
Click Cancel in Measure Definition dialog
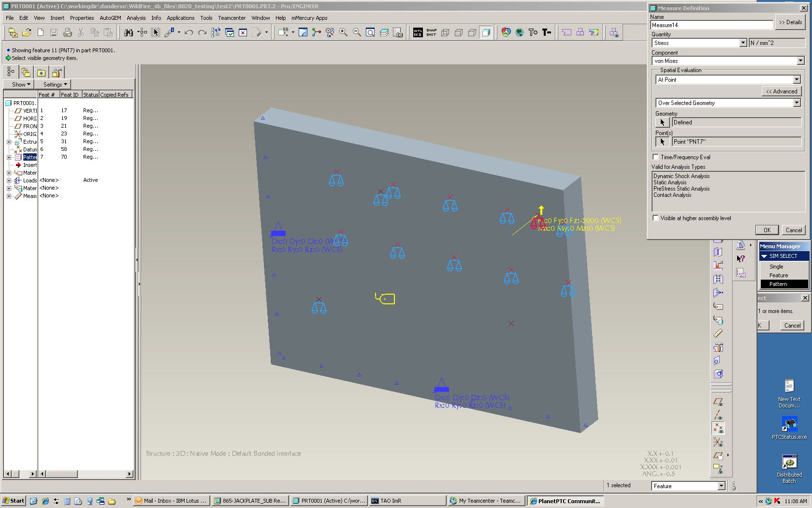coord(794,230)
